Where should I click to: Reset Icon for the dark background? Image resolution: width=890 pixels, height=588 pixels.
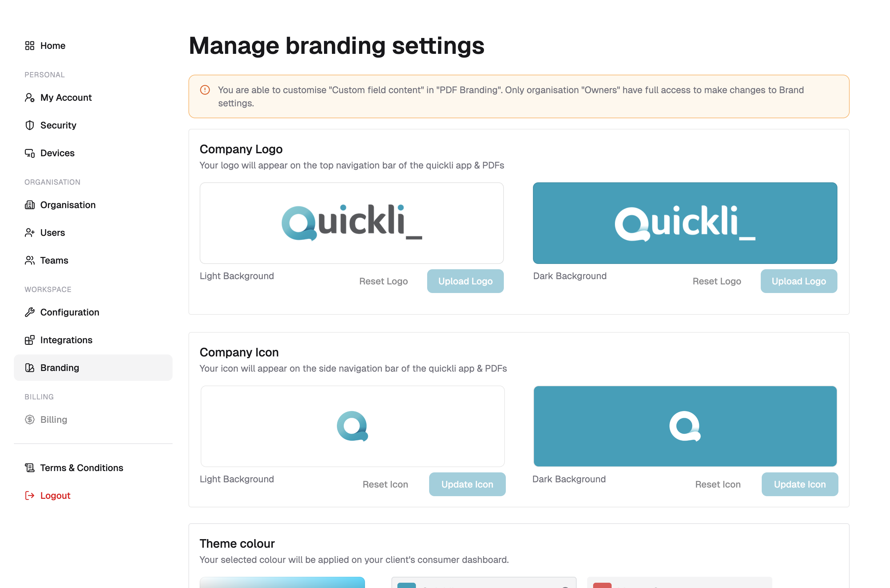(x=718, y=484)
